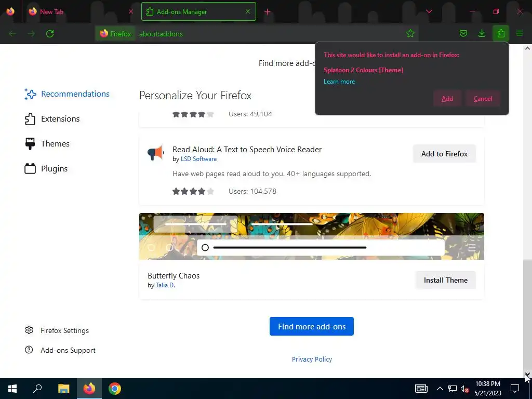Open the Downloads panel
The image size is (532, 399).
[x=482, y=33]
